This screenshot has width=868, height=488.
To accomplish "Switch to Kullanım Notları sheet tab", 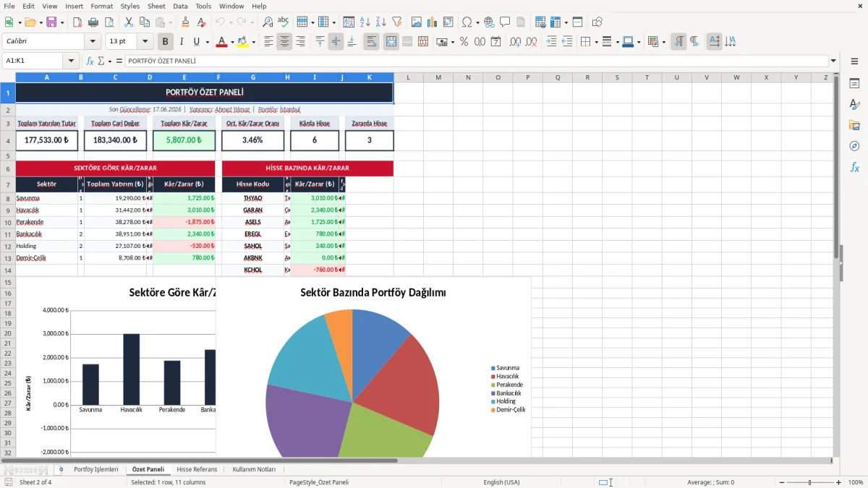I will pos(254,469).
